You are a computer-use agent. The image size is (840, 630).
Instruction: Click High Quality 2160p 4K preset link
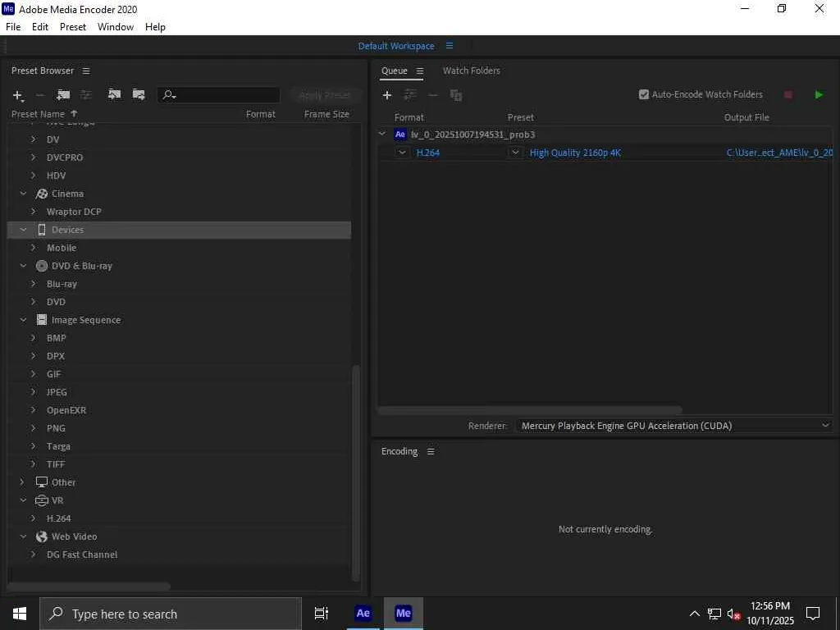(575, 153)
